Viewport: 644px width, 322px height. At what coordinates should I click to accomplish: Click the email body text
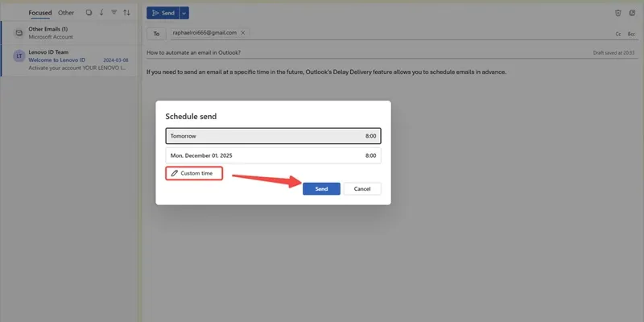pos(327,72)
